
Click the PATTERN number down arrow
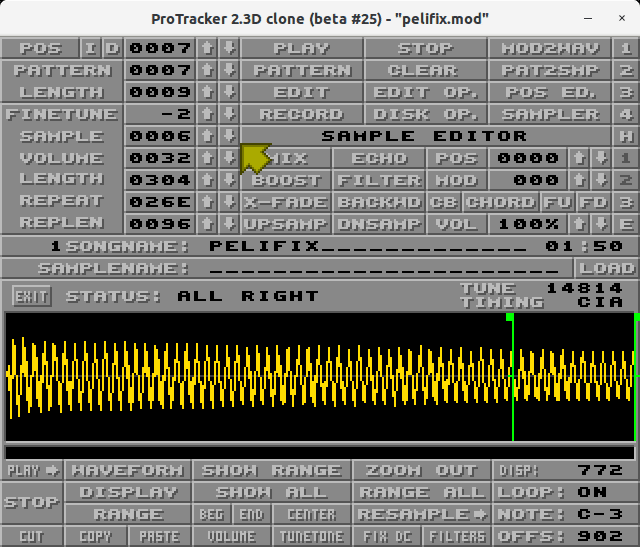(229, 70)
